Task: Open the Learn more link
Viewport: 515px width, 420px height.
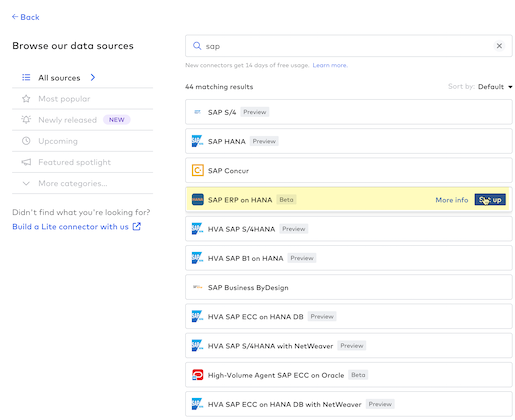Action: (x=330, y=65)
